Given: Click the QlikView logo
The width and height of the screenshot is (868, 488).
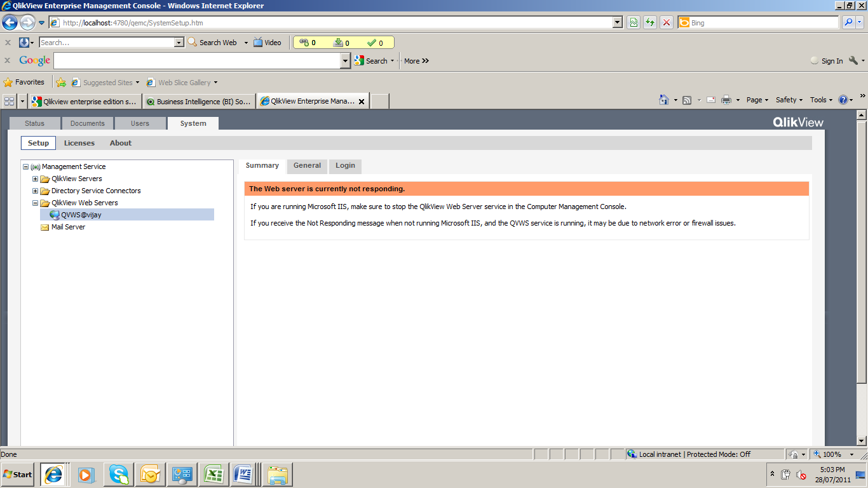Looking at the screenshot, I should coord(797,123).
